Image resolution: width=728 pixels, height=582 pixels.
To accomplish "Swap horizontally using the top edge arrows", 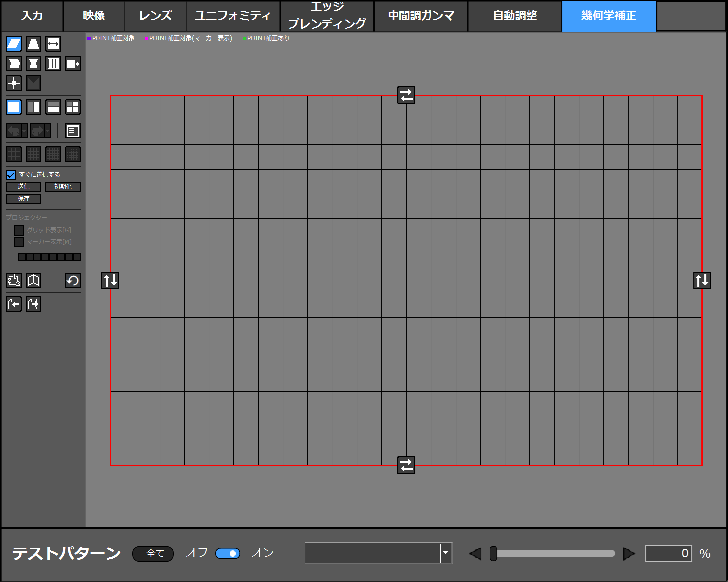I will [406, 95].
